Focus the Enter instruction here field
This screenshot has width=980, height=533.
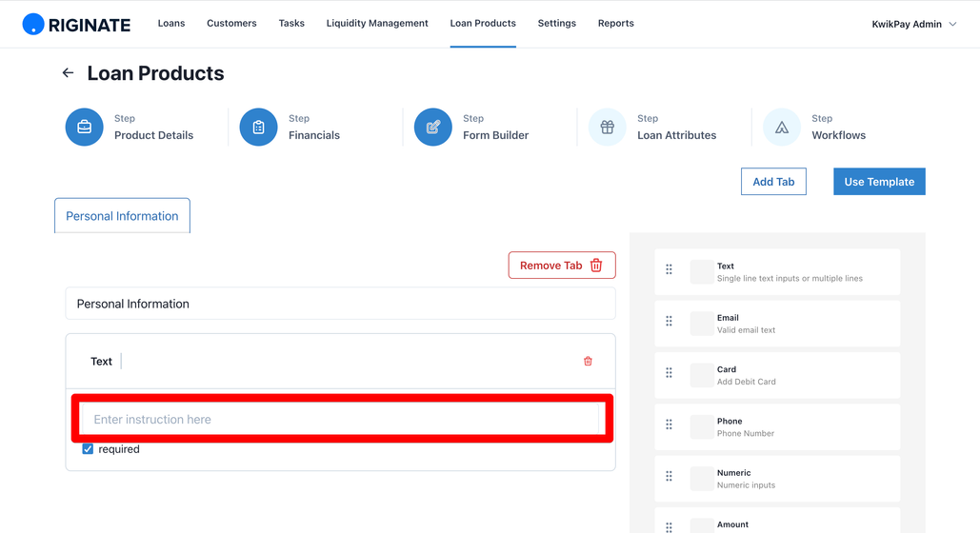pos(341,419)
